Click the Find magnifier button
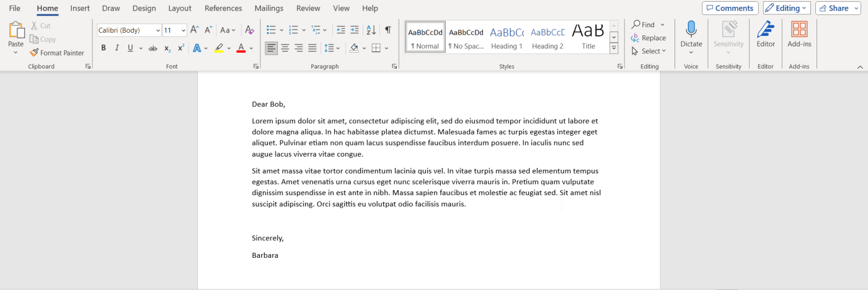This screenshot has height=290, width=868. point(644,25)
